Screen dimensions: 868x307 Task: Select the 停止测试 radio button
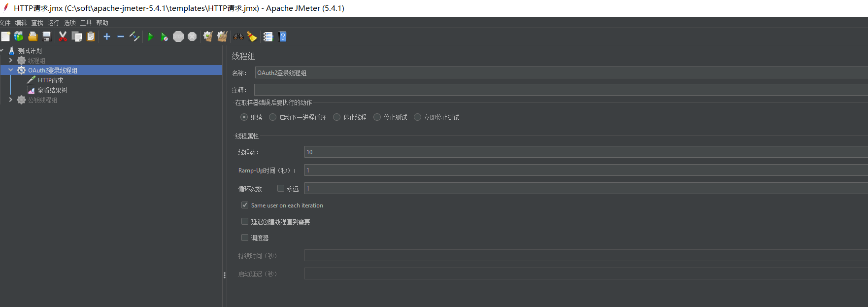377,117
